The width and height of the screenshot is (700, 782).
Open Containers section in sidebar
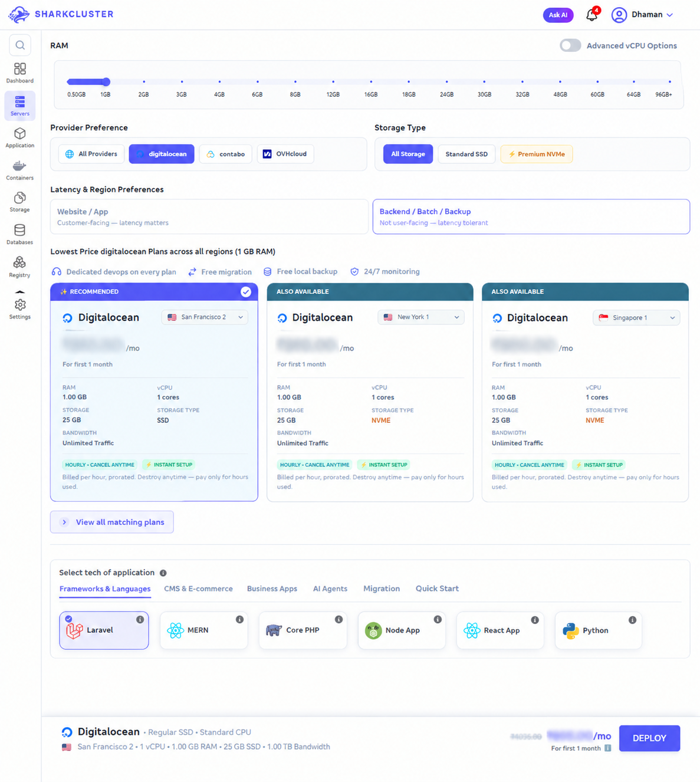pyautogui.click(x=20, y=170)
